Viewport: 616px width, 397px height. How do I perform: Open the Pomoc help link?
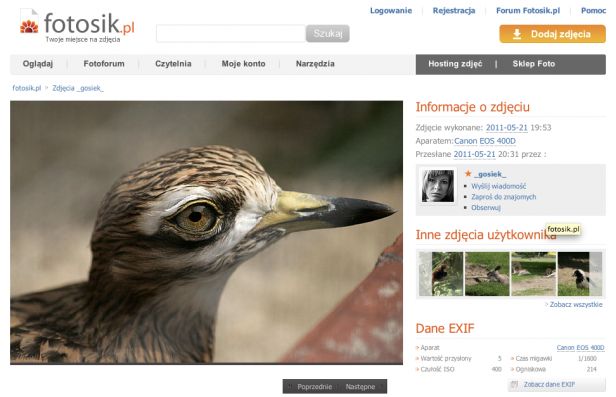593,11
